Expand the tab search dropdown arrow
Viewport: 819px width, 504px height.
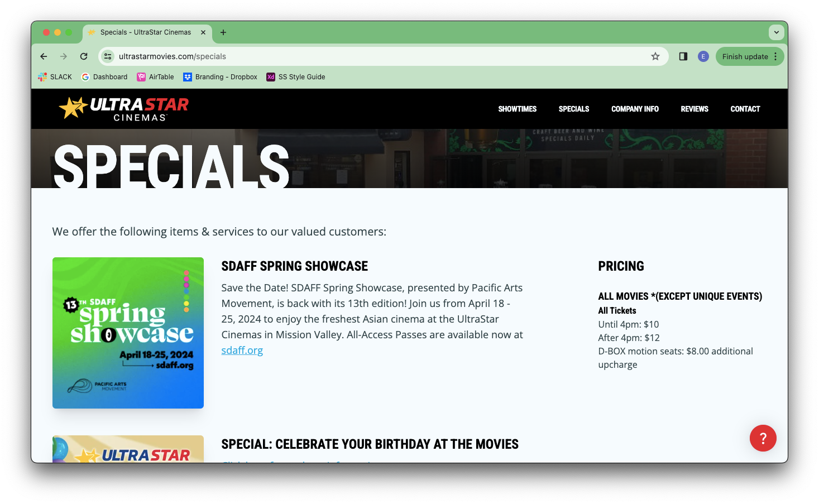(776, 32)
